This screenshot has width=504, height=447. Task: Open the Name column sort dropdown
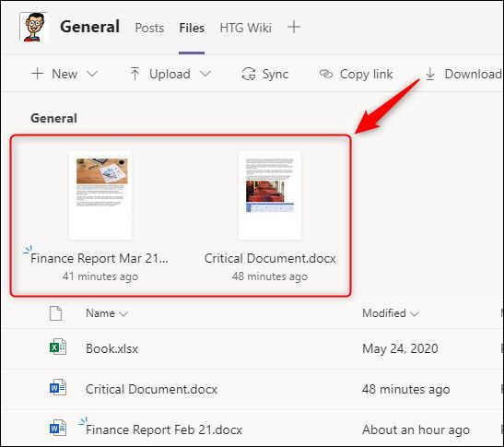(x=123, y=314)
